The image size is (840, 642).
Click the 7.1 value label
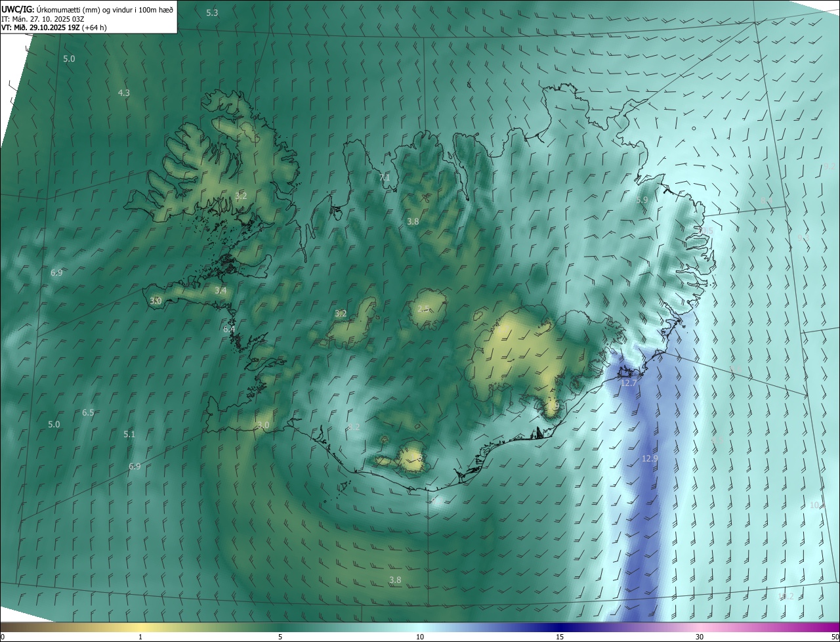(x=385, y=178)
